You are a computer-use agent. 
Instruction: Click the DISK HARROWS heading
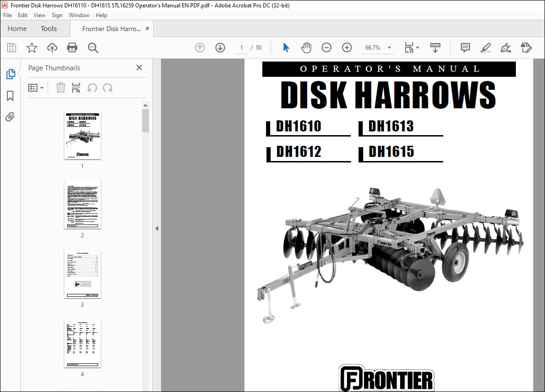pyautogui.click(x=388, y=95)
